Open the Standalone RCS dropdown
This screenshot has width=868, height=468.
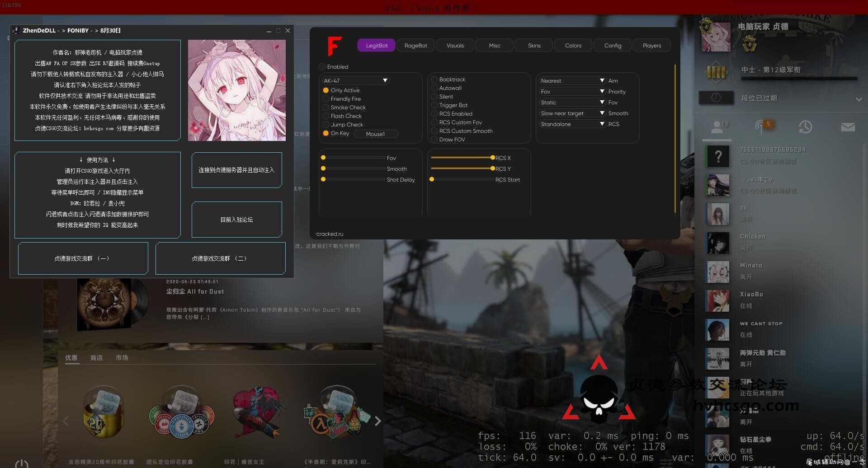tap(572, 124)
